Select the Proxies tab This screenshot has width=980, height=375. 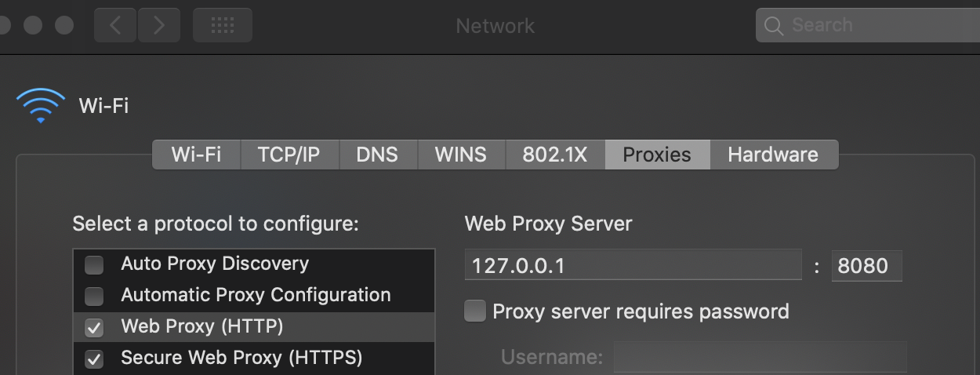point(657,155)
